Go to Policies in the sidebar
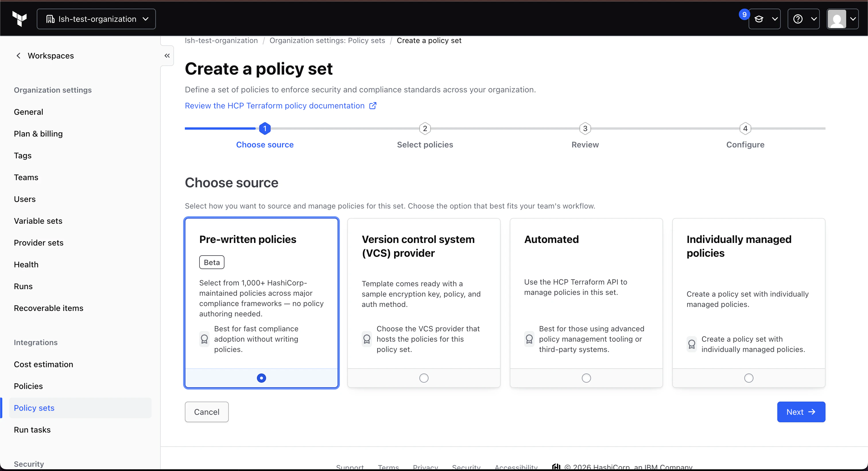Viewport: 868px width, 471px height. [x=28, y=386]
